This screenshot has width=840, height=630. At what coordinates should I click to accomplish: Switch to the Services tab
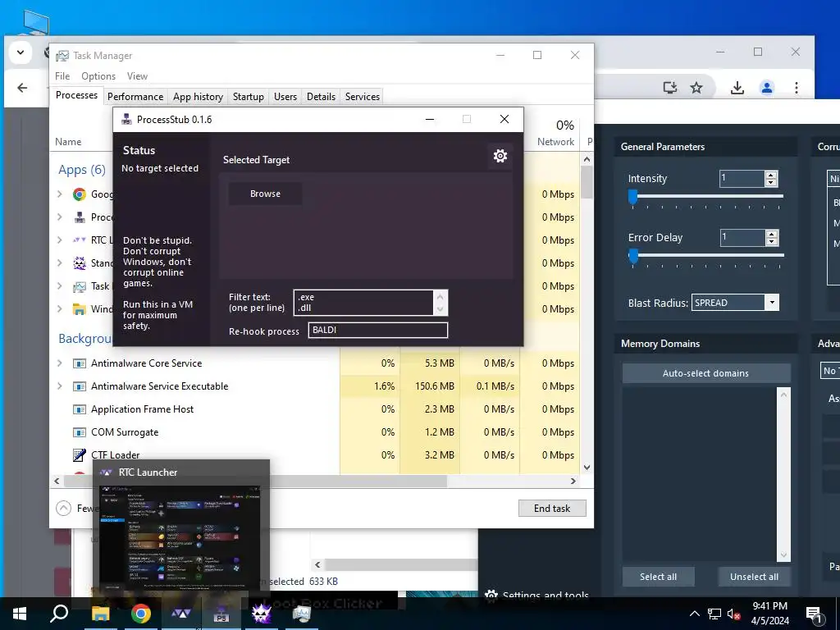pyautogui.click(x=362, y=97)
